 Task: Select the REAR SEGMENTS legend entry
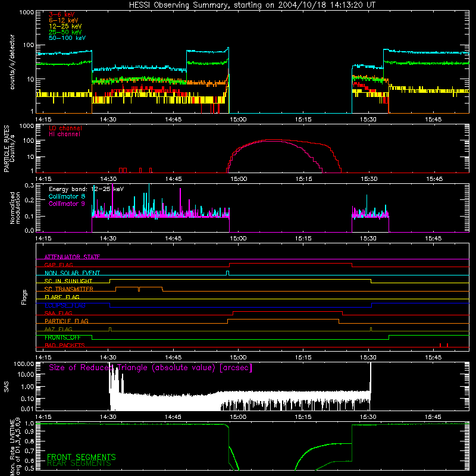[79, 464]
